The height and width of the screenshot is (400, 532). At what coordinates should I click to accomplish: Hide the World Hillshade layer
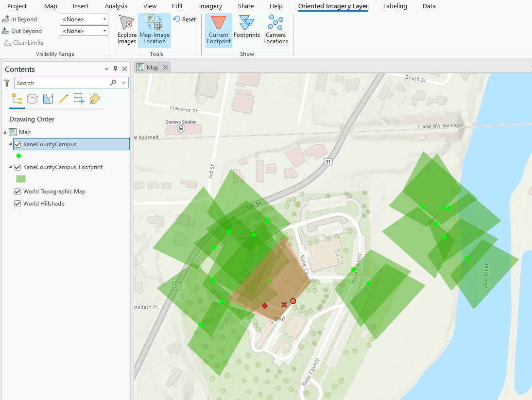17,204
